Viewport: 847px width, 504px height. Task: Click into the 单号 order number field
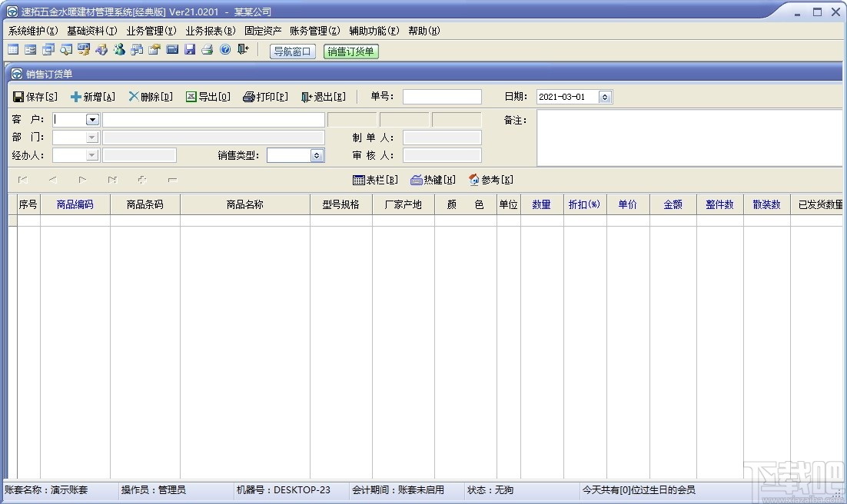pyautogui.click(x=442, y=97)
